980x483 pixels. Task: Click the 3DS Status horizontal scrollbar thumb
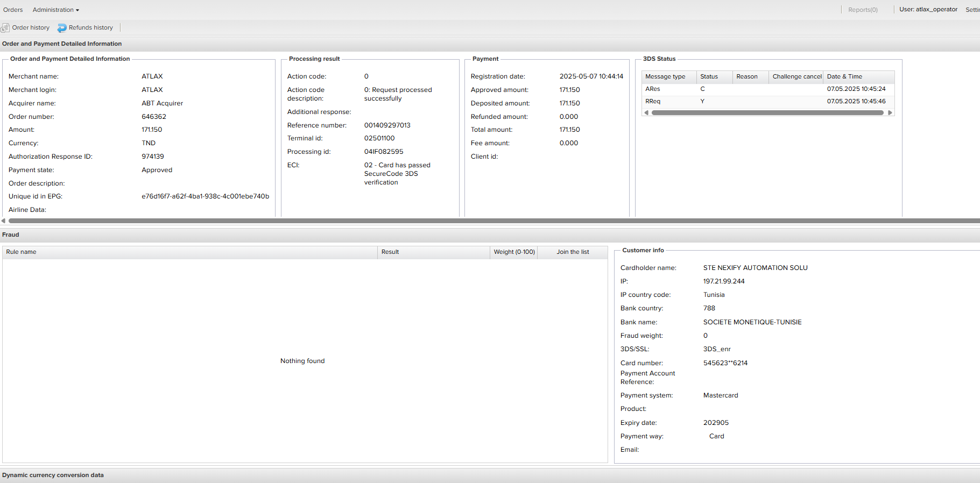pyautogui.click(x=767, y=113)
